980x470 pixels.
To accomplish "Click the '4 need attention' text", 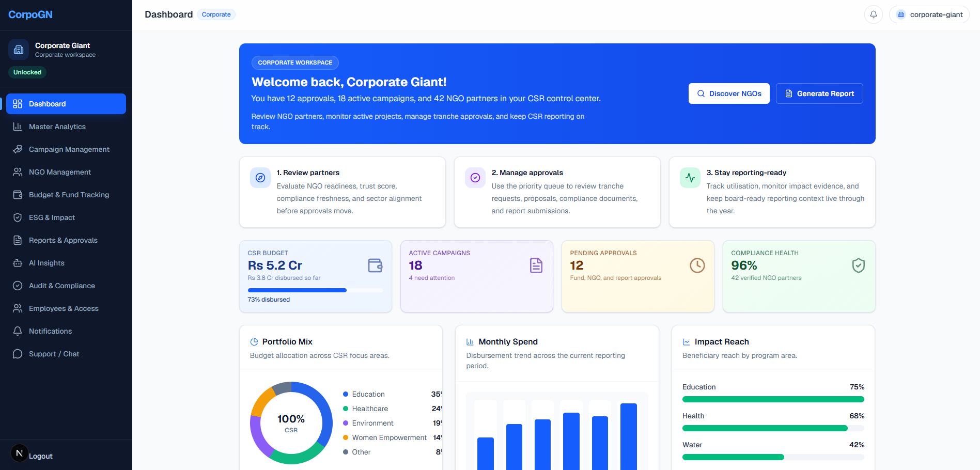I will pyautogui.click(x=432, y=278).
